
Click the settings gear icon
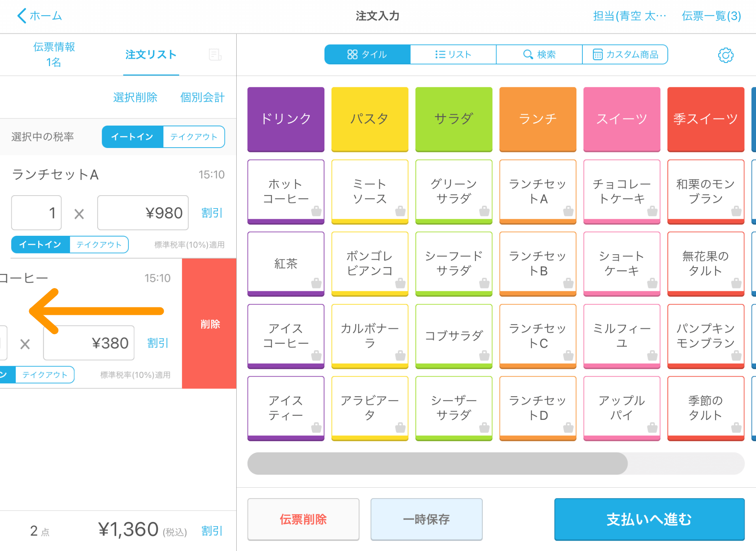tap(726, 55)
